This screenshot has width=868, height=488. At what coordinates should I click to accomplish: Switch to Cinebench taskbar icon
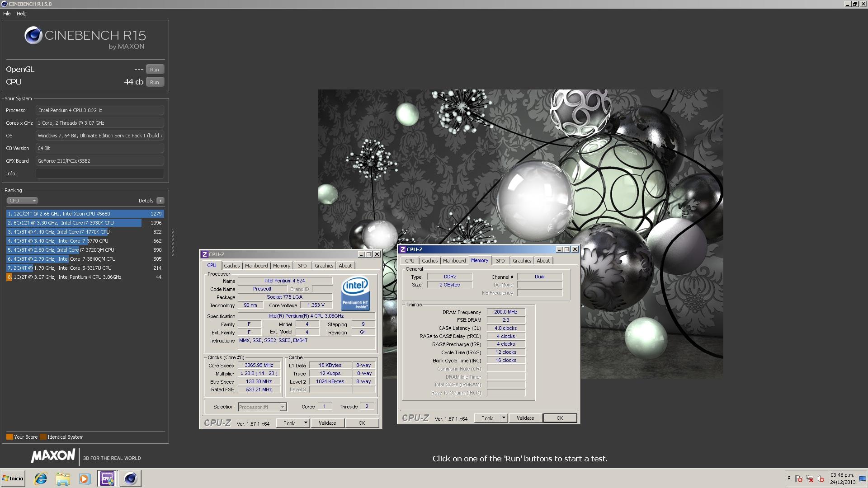130,479
